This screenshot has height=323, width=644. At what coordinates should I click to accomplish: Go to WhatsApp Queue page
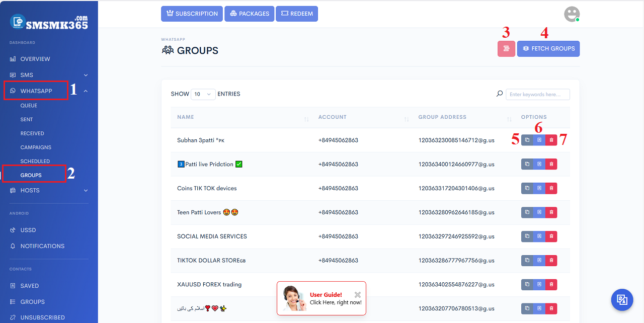(x=29, y=106)
